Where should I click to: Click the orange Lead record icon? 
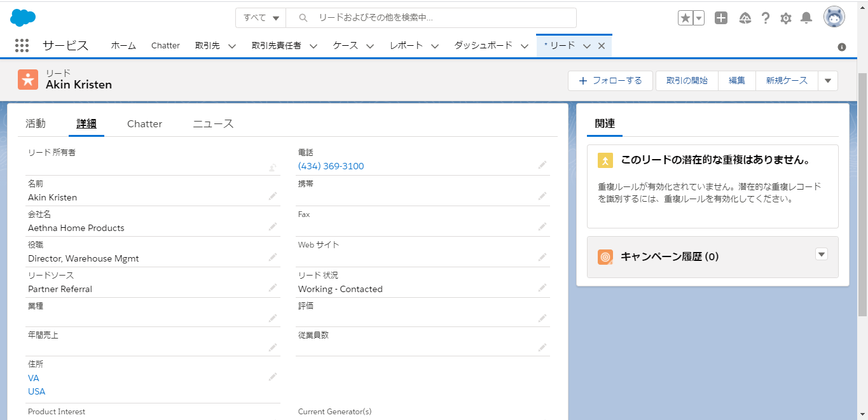click(x=28, y=80)
